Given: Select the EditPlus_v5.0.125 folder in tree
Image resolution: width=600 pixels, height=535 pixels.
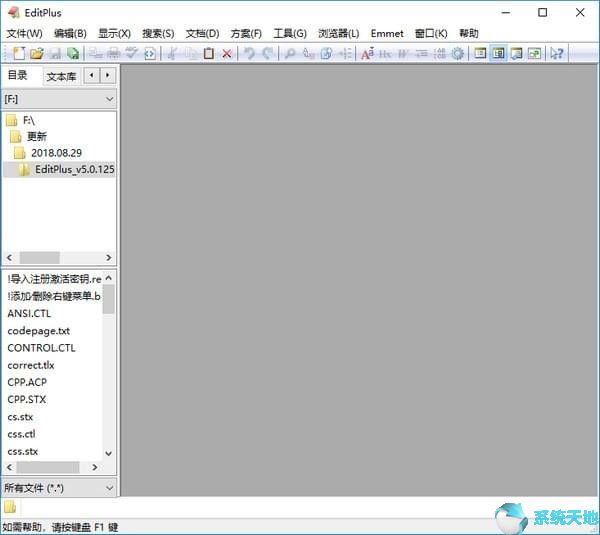Looking at the screenshot, I should [74, 170].
